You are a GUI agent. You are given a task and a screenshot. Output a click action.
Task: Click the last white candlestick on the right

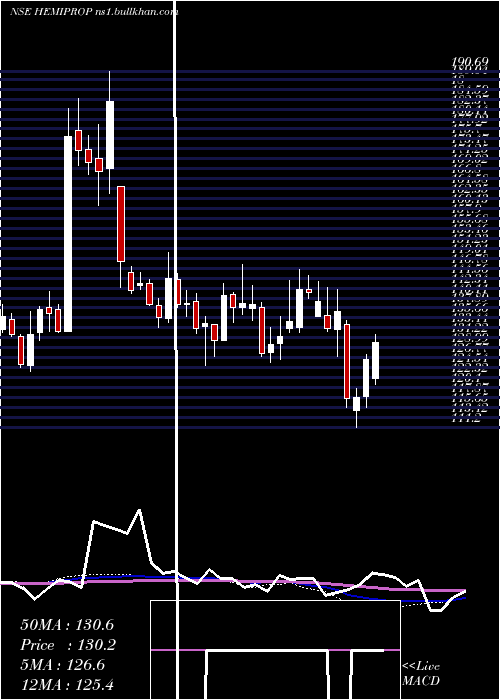point(375,361)
